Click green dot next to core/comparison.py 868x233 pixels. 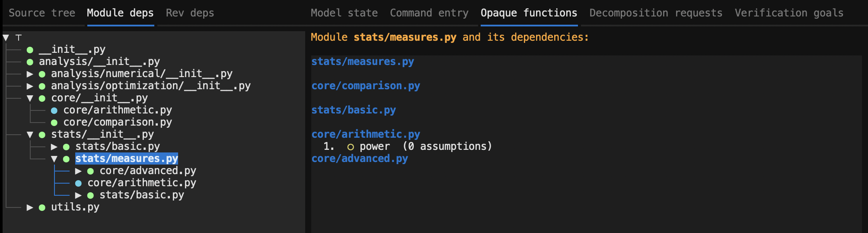[54, 123]
